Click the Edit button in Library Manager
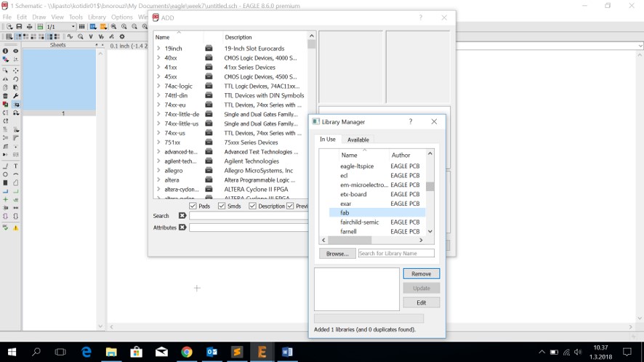 point(421,302)
